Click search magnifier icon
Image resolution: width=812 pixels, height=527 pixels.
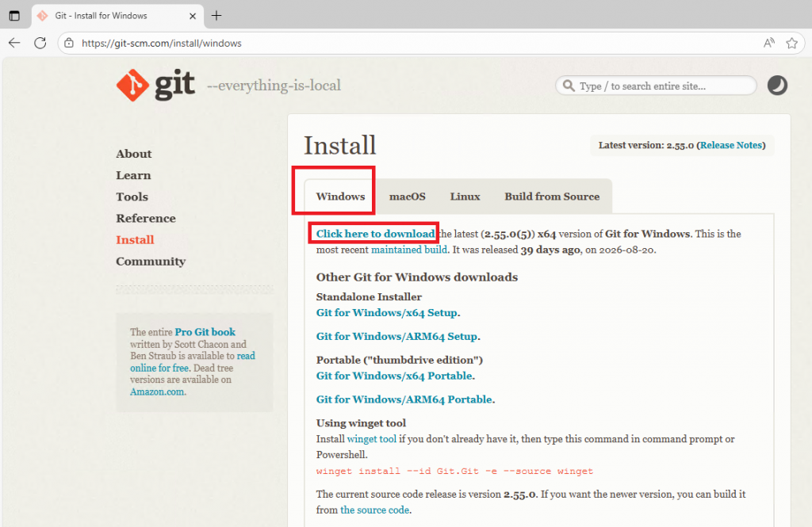(569, 86)
